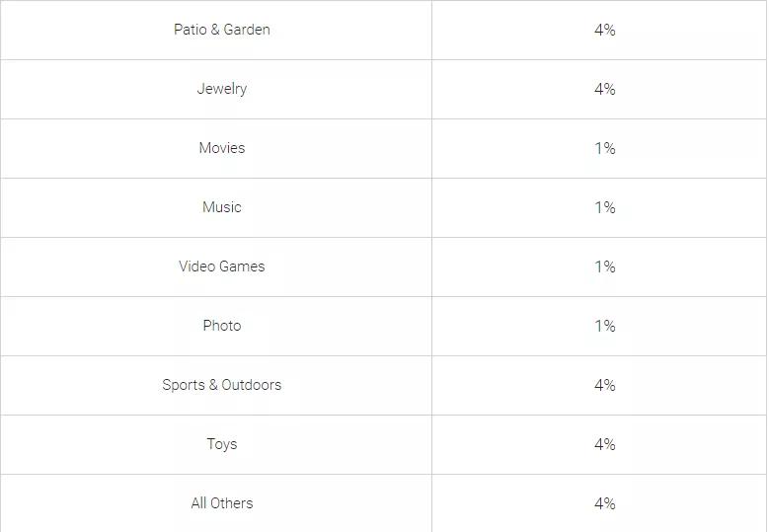
Task: Click the 1% value for Video Games
Action: click(604, 266)
